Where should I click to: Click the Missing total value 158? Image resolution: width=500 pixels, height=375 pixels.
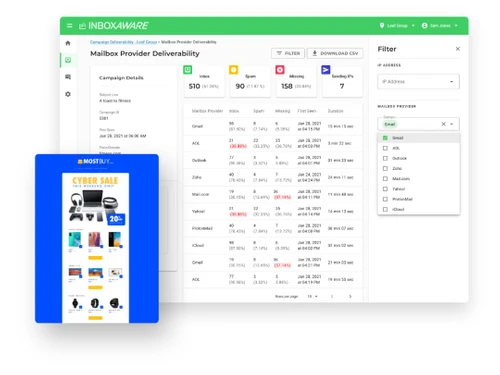pos(287,86)
